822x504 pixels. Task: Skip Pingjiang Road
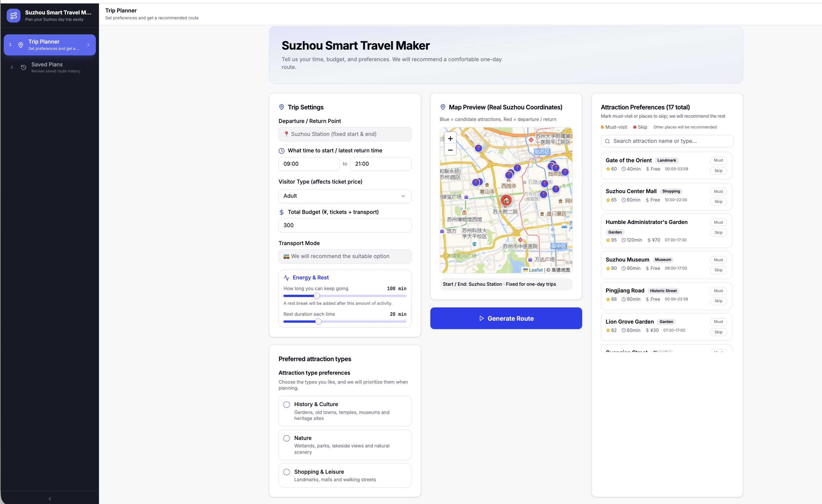718,301
